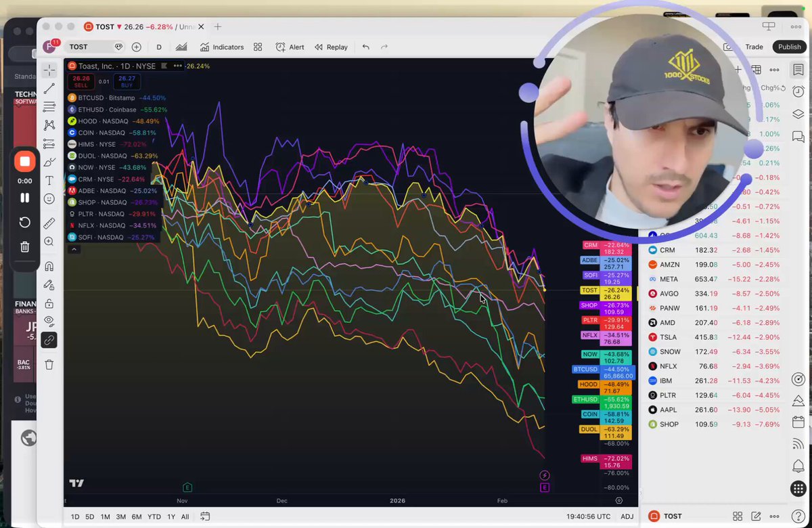The width and height of the screenshot is (812, 528).
Task: Open a new tab with plus
Action: pyautogui.click(x=218, y=26)
